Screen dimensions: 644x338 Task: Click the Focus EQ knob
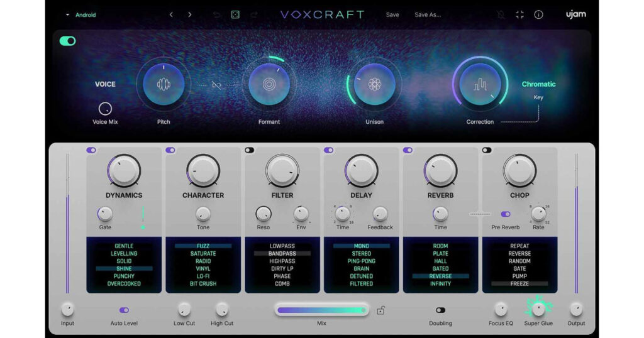pos(501,309)
